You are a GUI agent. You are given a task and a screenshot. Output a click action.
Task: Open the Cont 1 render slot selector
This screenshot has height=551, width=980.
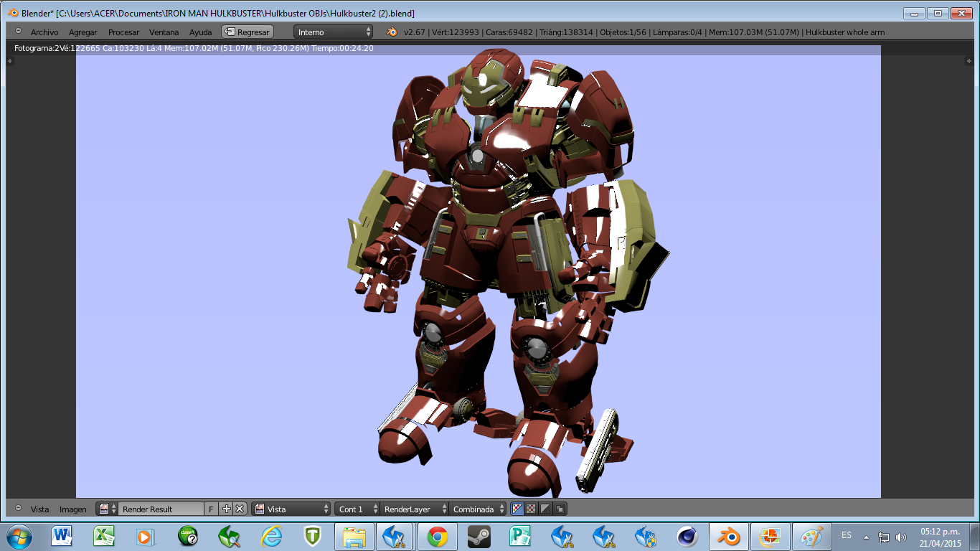pos(357,509)
